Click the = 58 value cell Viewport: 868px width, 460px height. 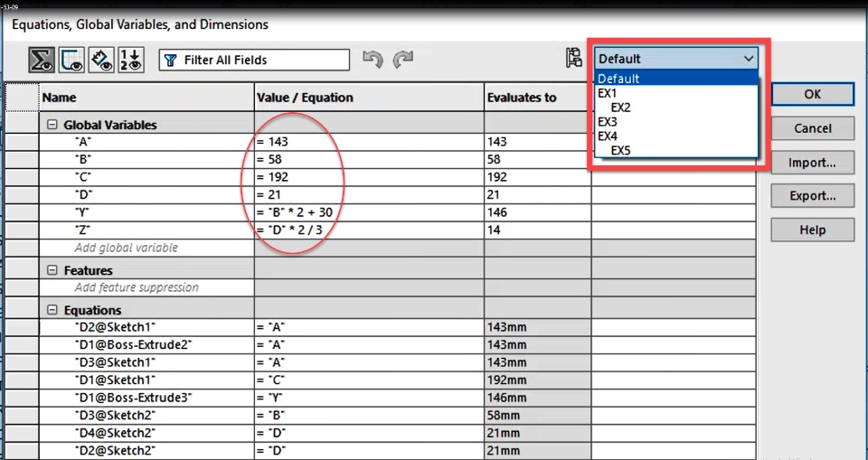[369, 159]
